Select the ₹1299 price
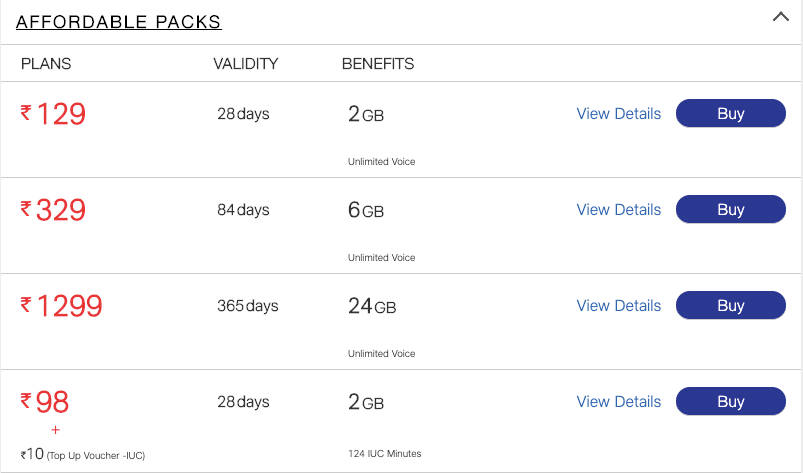This screenshot has width=803, height=473. tap(61, 306)
